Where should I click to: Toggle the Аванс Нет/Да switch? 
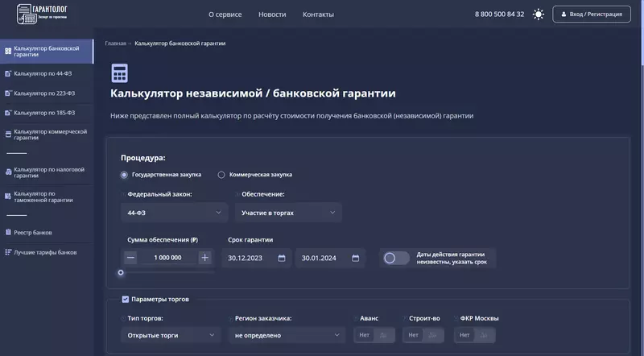tap(374, 335)
